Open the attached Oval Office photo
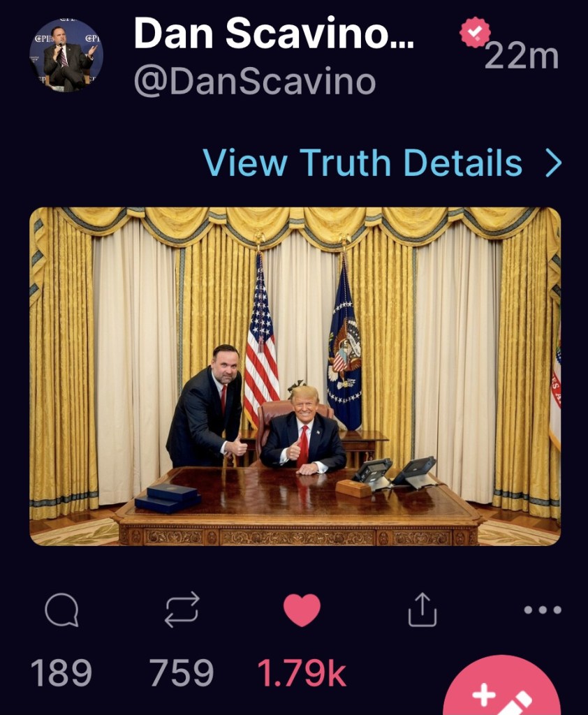Screen dimensions: 588x715 [295, 376]
